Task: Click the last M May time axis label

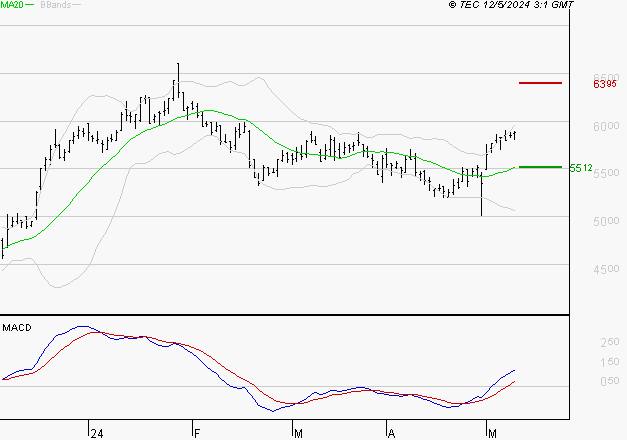Action: pos(492,434)
